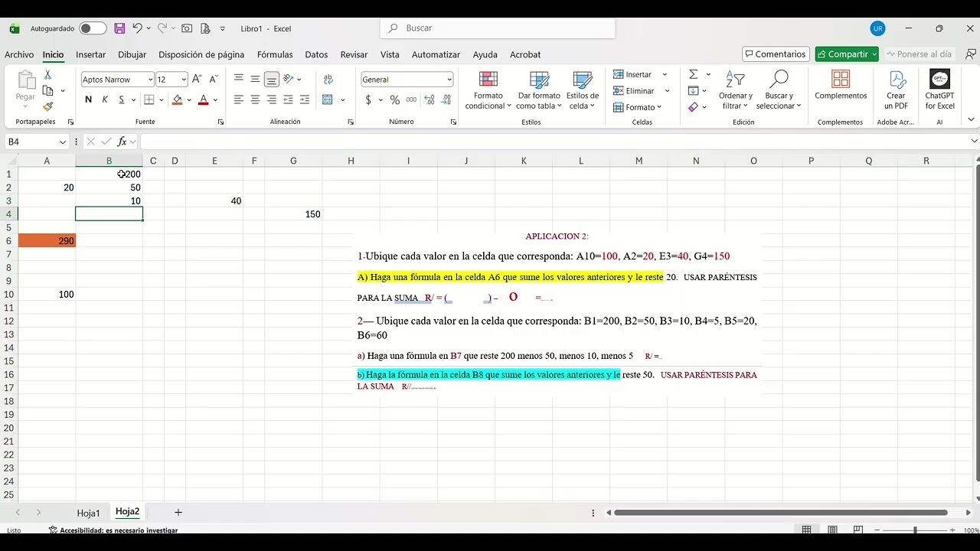Click the text orientation icon
Image resolution: width=980 pixels, height=551 pixels.
(289, 79)
